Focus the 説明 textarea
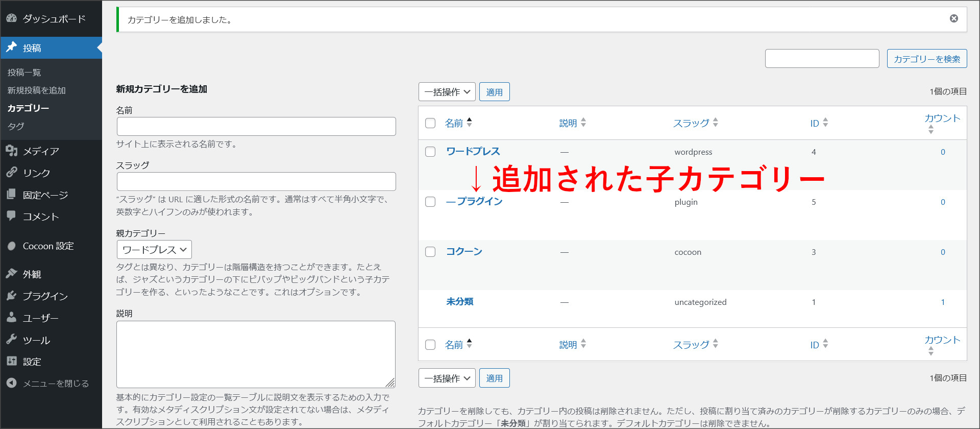The width and height of the screenshot is (980, 429). [256, 354]
